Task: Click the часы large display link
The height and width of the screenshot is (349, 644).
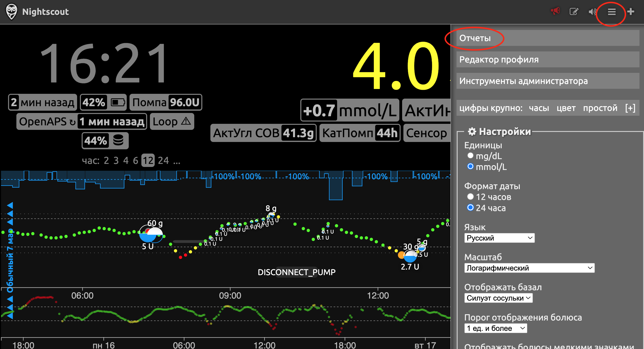Action: click(x=539, y=108)
